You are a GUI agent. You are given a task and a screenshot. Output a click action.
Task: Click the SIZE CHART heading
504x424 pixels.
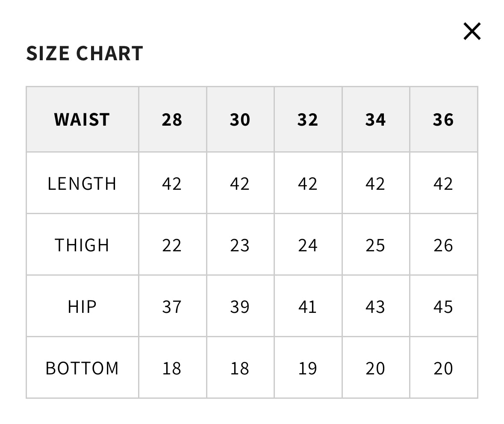point(85,53)
